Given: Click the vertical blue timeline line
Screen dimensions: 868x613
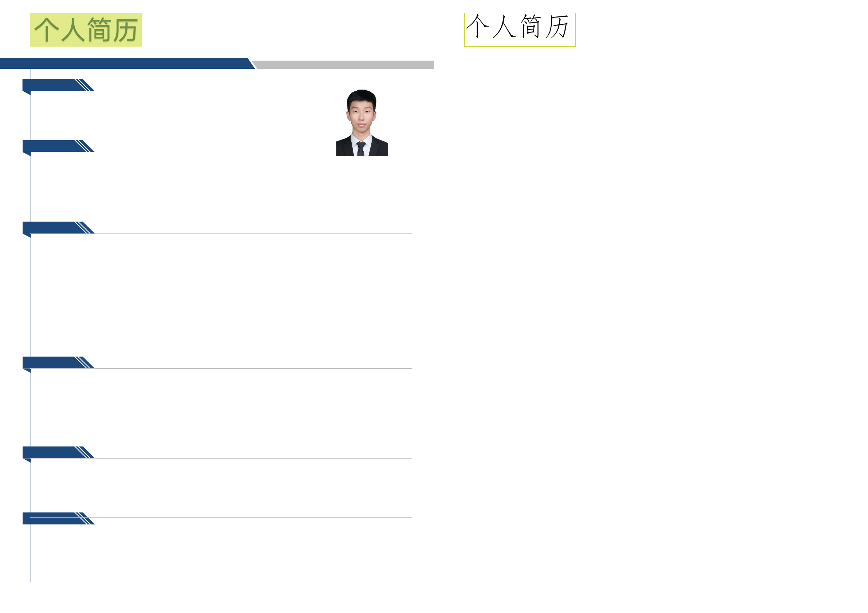Looking at the screenshot, I should pos(30,302).
